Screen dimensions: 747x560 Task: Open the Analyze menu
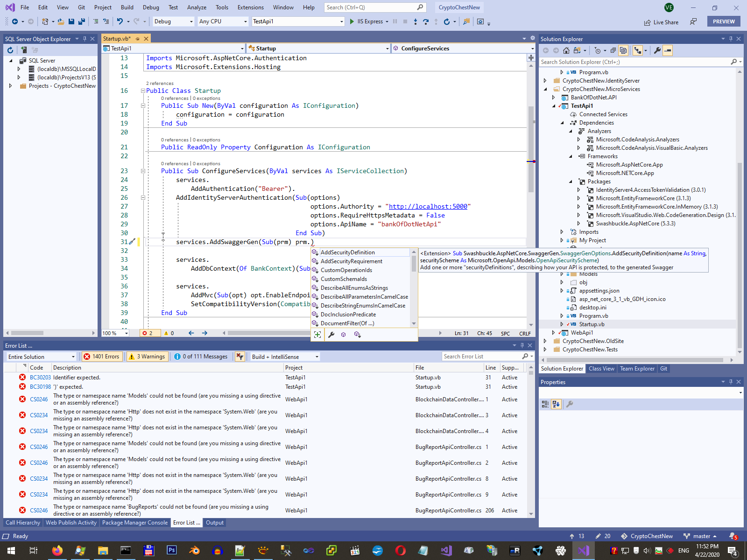(x=197, y=7)
